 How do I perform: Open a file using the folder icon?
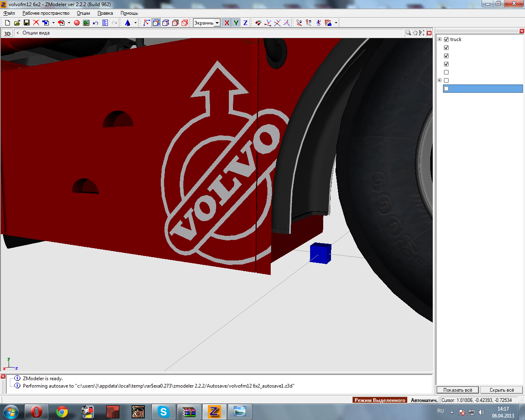click(17, 23)
